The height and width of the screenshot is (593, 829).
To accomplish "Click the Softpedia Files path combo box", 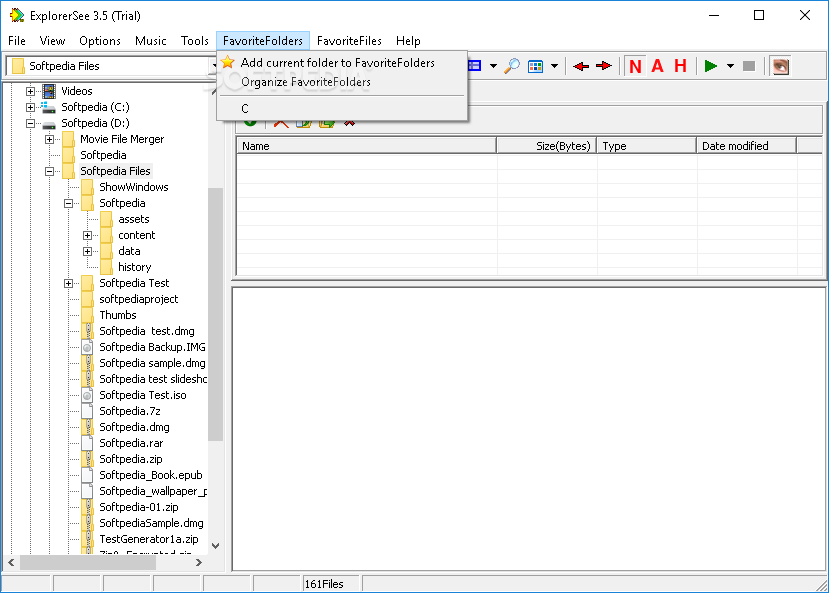I will tap(111, 66).
